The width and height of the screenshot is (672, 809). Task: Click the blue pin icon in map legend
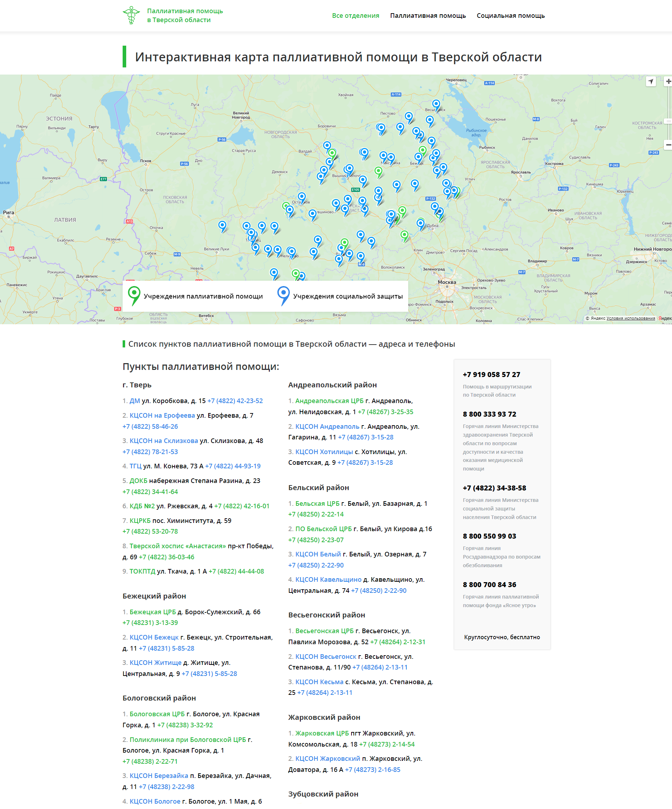pyautogui.click(x=283, y=295)
